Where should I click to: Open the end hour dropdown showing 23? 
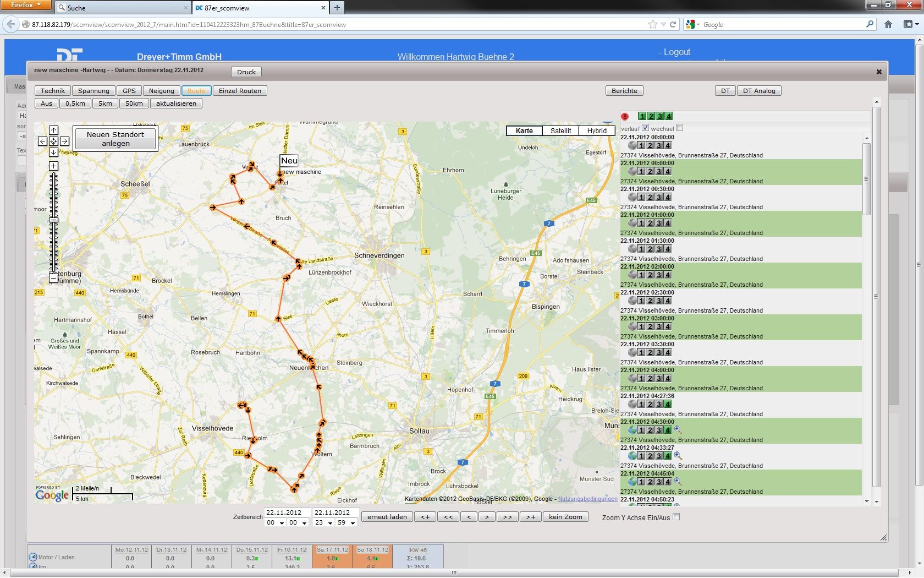323,522
